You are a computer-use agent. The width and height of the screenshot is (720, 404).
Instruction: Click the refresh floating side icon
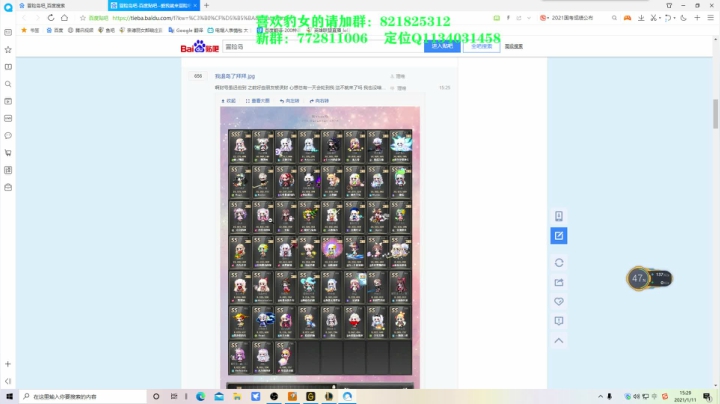coord(559,263)
